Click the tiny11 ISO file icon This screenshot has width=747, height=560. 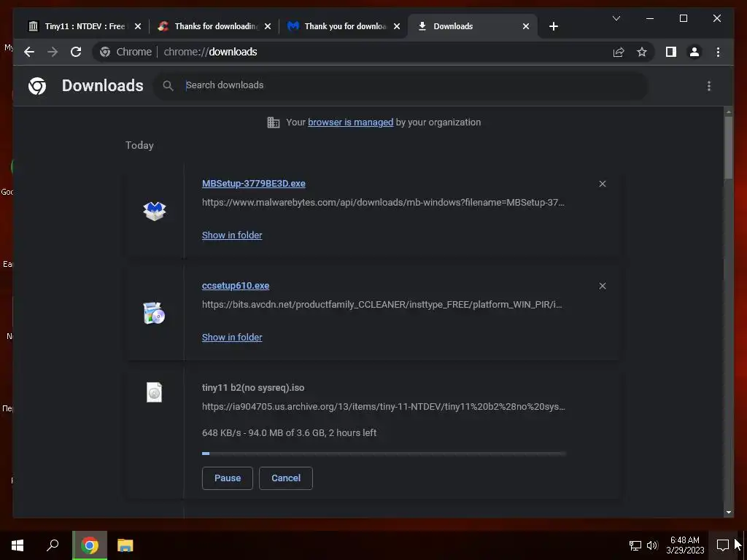[x=155, y=392]
